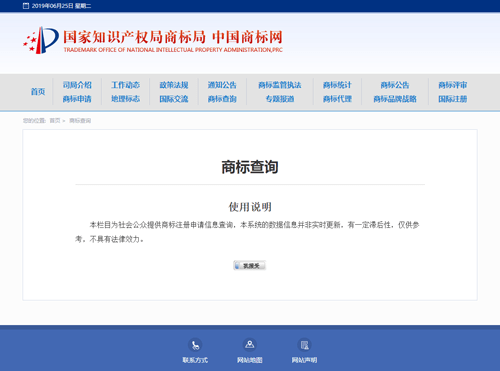The image size is (500, 371).
Task: Click the 使用说明 subheading
Action: tap(250, 207)
